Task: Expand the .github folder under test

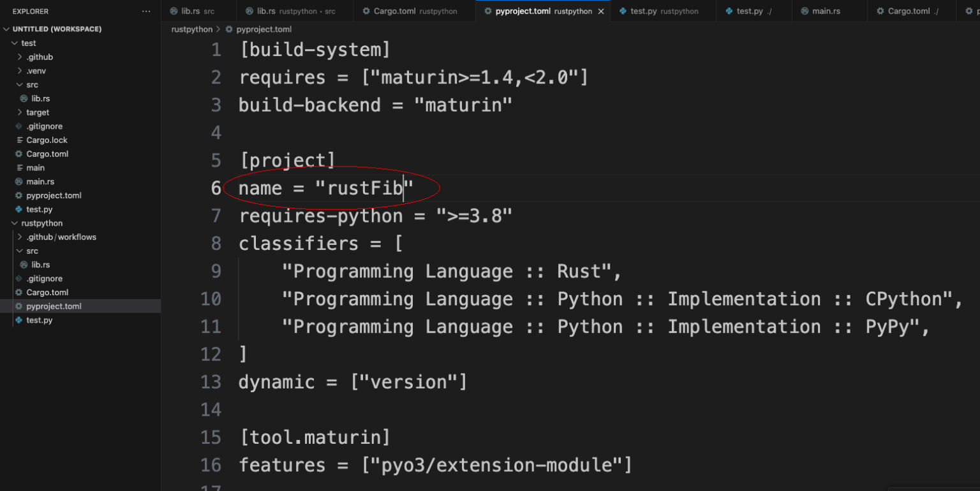Action: pyautogui.click(x=40, y=57)
